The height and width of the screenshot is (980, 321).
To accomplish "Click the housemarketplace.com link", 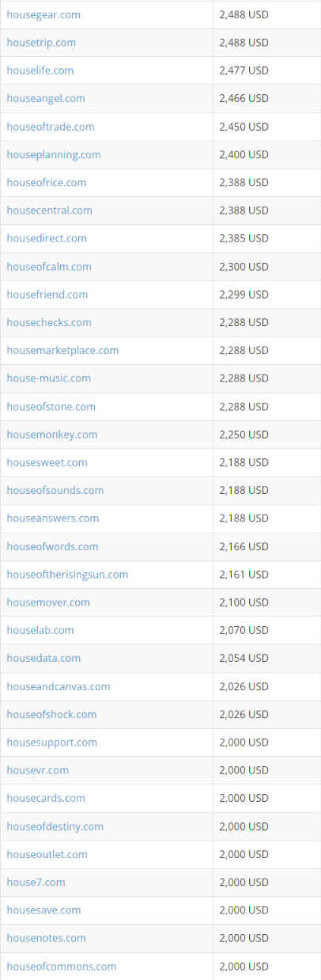I will click(62, 350).
